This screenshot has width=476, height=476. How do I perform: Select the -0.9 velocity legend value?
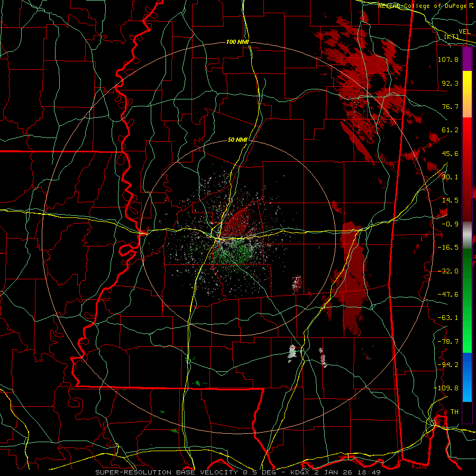pos(450,224)
